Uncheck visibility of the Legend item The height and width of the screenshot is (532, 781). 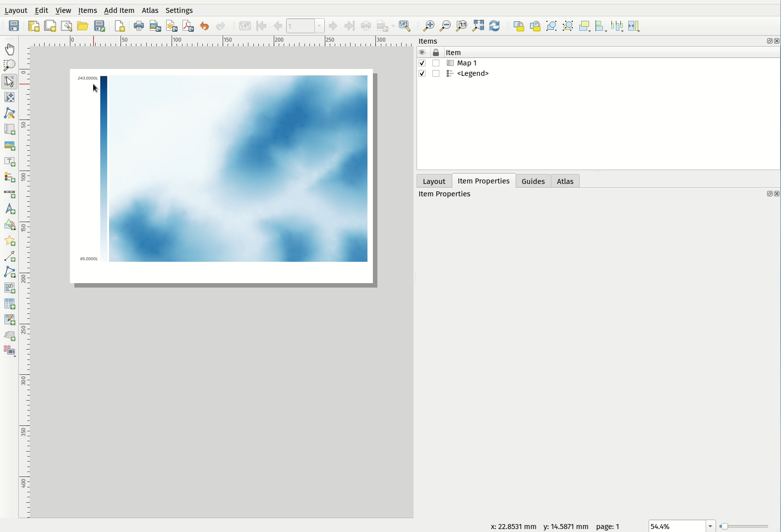click(x=422, y=74)
